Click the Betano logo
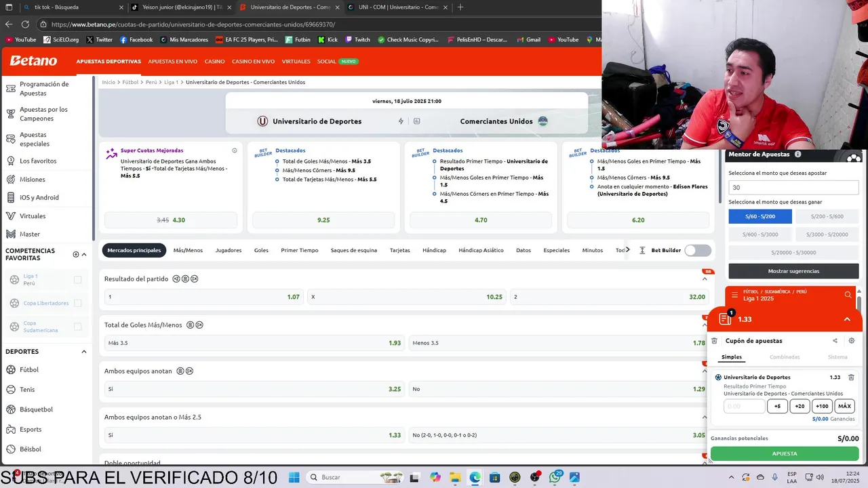 [x=33, y=61]
